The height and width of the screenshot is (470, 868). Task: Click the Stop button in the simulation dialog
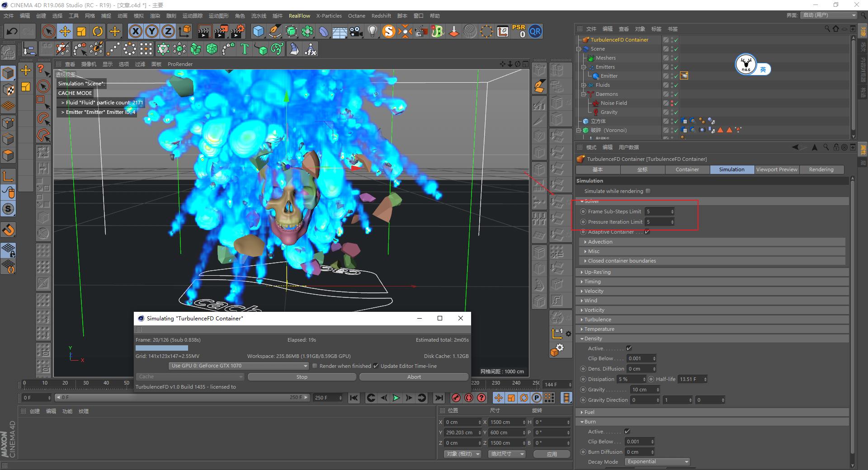pos(302,376)
